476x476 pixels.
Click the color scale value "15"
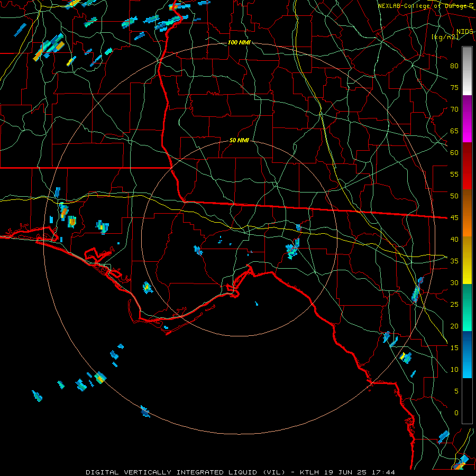(x=454, y=347)
